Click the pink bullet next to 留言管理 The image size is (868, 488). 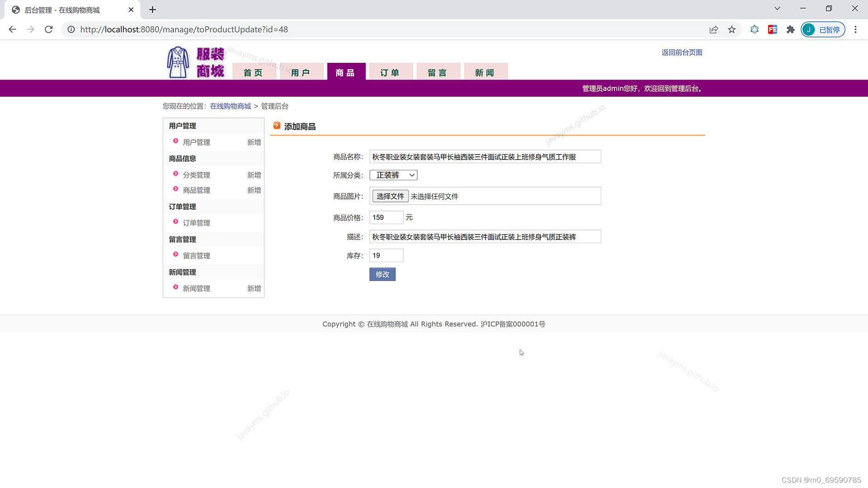click(176, 254)
